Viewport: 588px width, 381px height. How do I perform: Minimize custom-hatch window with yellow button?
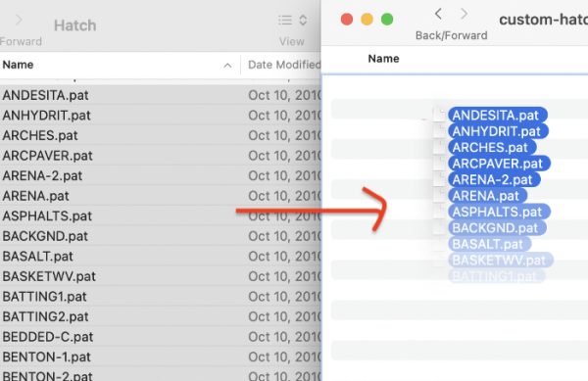[x=367, y=20]
